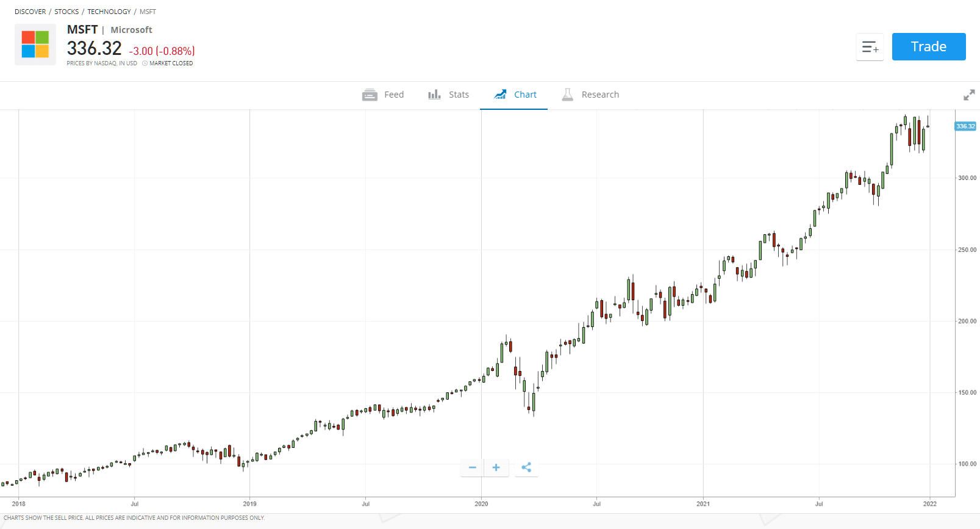Viewport: 980px width, 529px height.
Task: Zoom in the chart with plus
Action: tap(496, 467)
